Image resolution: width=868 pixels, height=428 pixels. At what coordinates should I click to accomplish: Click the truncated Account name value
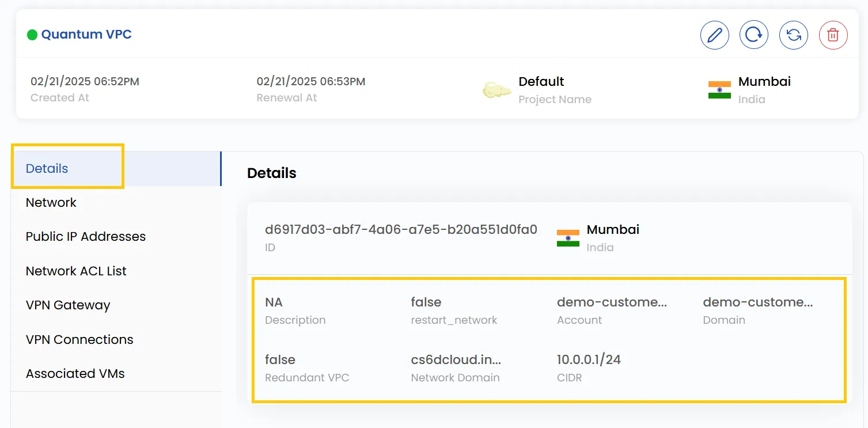[612, 302]
